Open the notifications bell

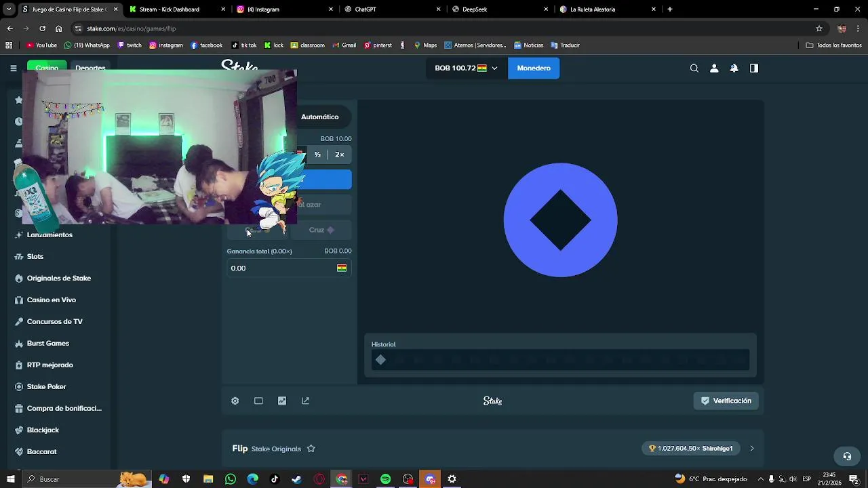coord(734,68)
